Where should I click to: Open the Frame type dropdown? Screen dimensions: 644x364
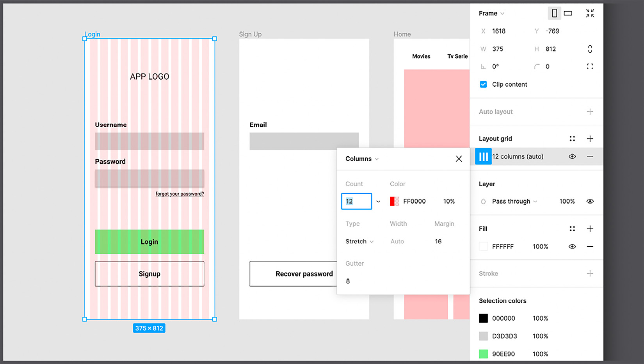(x=491, y=13)
